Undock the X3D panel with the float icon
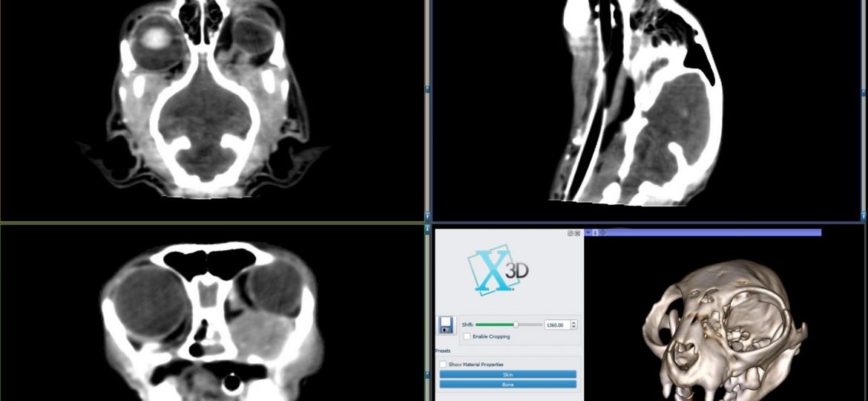 click(x=571, y=233)
